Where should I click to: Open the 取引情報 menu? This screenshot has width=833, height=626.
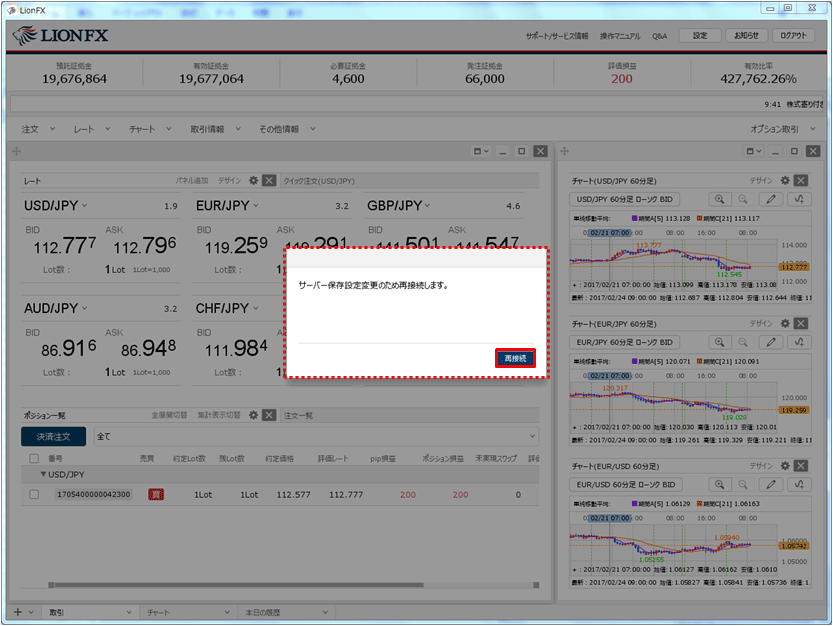215,129
